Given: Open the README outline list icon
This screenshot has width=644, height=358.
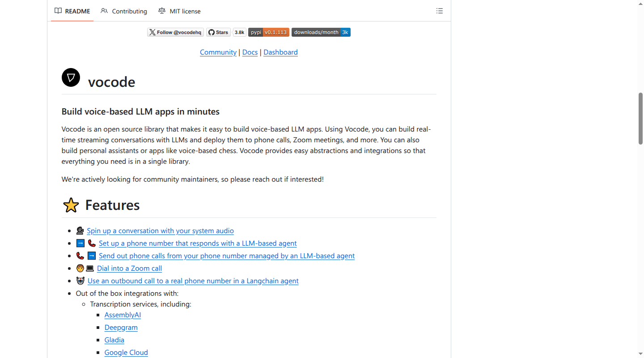Looking at the screenshot, I should [440, 11].
